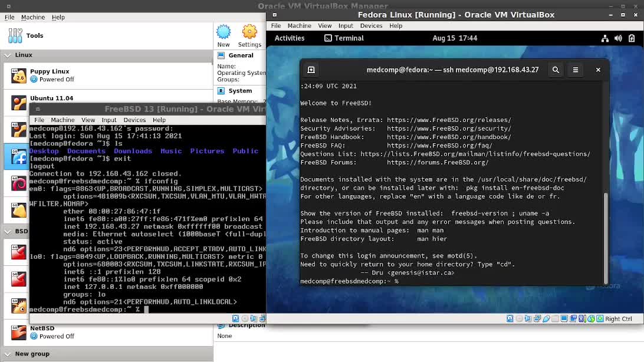The width and height of the screenshot is (644, 362).
Task: Open the System section in VM details
Action: (x=240, y=91)
